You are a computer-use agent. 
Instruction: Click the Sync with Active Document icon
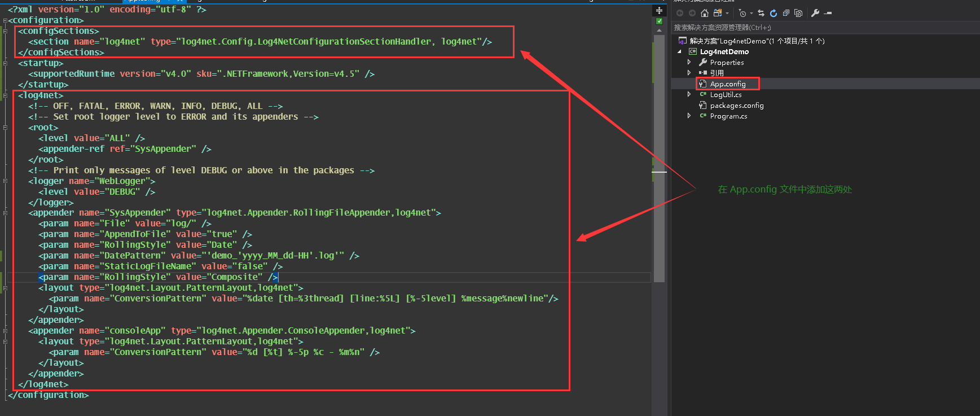pyautogui.click(x=761, y=13)
